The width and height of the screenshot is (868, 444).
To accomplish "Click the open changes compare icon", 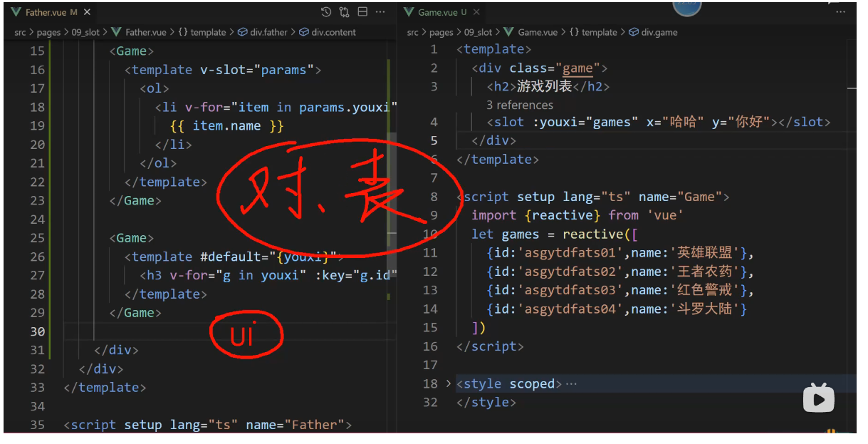I will pos(345,12).
